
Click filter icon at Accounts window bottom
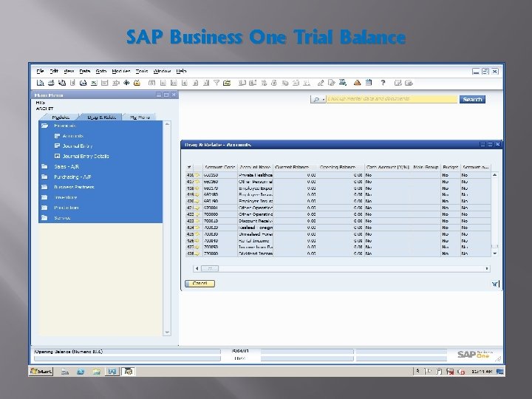click(x=495, y=284)
